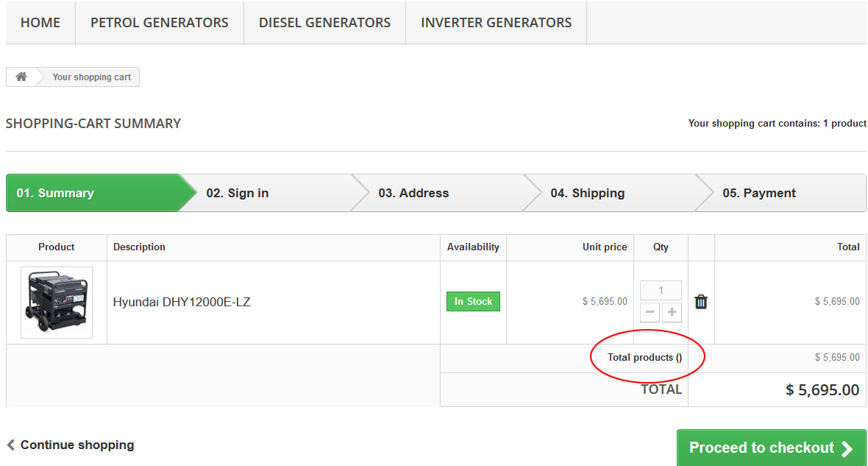Open Diesel Generators menu

pos(324,23)
